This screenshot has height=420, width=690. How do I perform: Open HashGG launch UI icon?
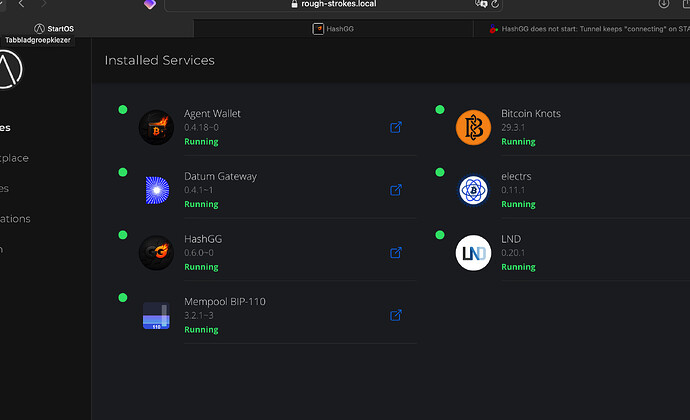click(x=396, y=253)
